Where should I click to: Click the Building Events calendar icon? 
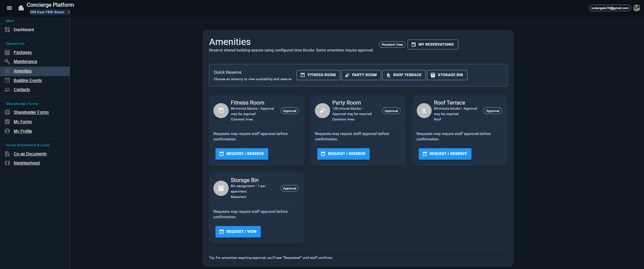point(7,81)
